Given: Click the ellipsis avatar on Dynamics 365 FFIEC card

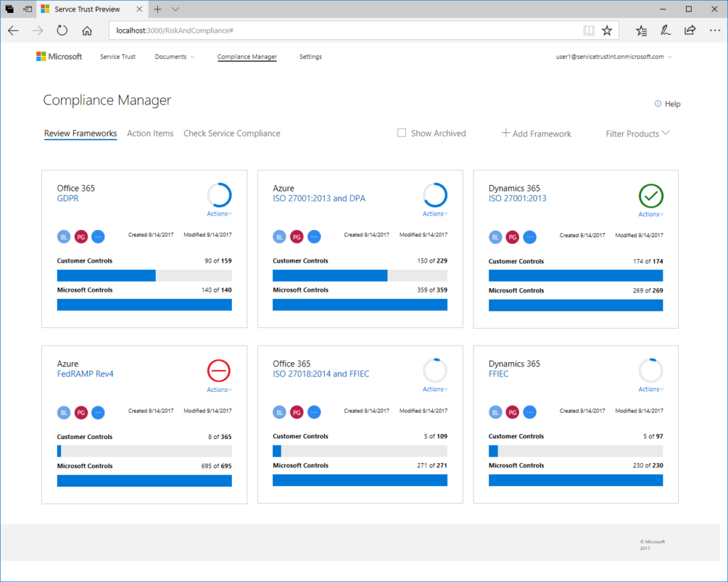Looking at the screenshot, I should 530,412.
